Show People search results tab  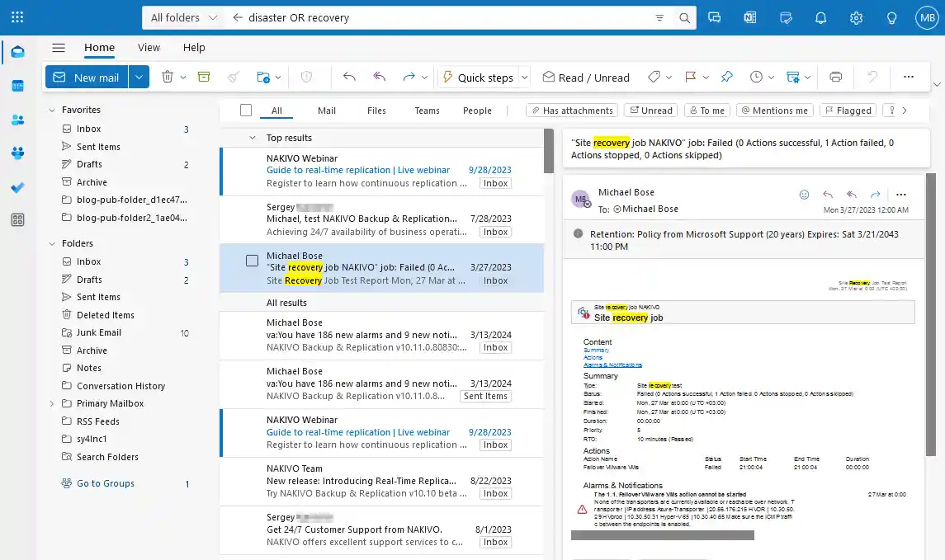477,111
